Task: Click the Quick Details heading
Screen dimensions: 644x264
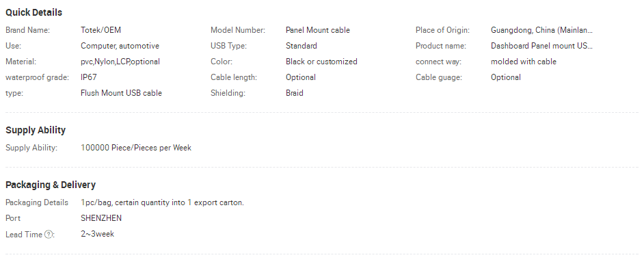Action: (33, 12)
